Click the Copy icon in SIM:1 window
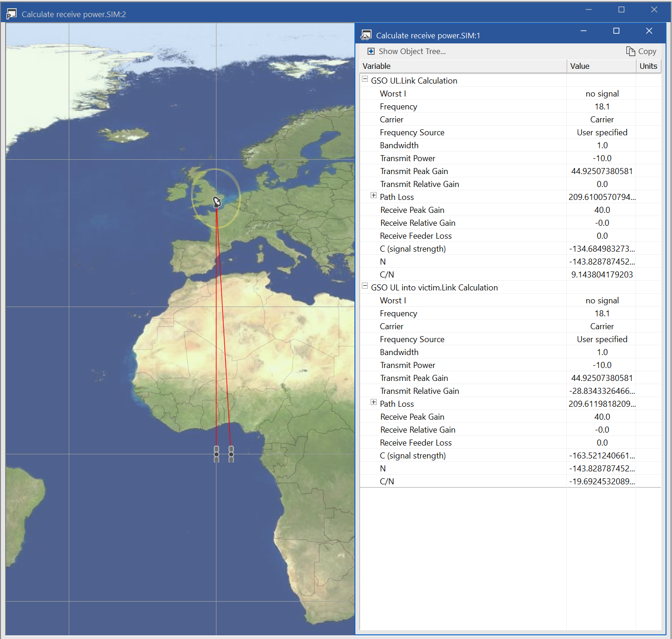Viewport: 672px width, 639px height. click(x=630, y=51)
